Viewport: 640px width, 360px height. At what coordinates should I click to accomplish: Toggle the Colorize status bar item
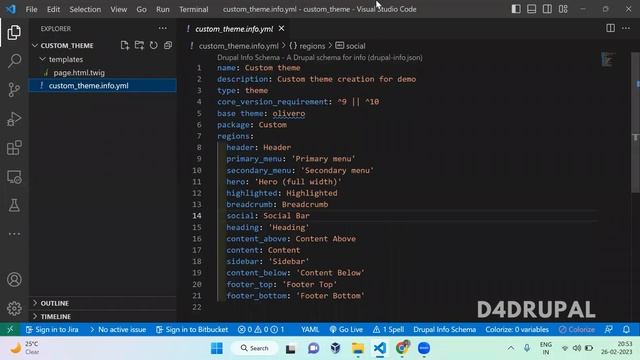point(576,329)
